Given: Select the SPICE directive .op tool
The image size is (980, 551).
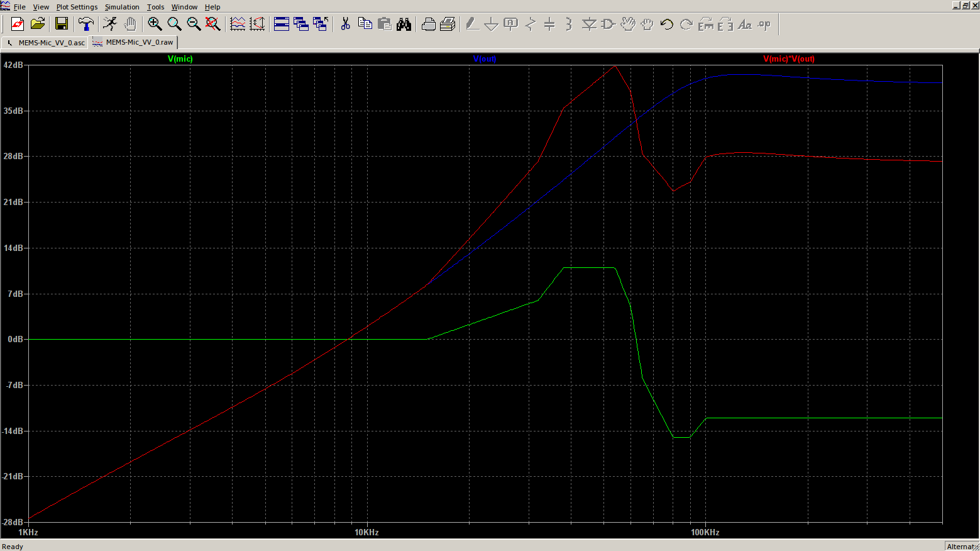Looking at the screenshot, I should click(x=764, y=24).
